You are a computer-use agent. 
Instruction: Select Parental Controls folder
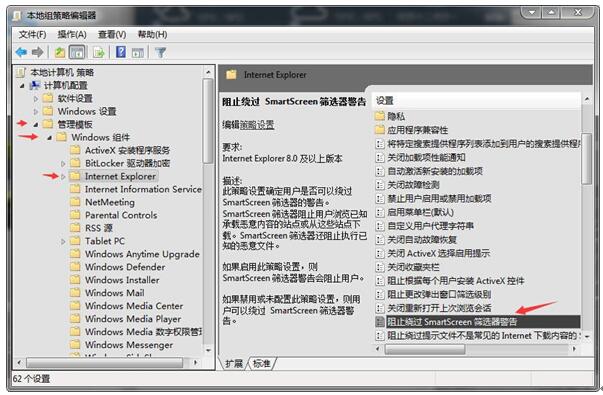pyautogui.click(x=121, y=215)
